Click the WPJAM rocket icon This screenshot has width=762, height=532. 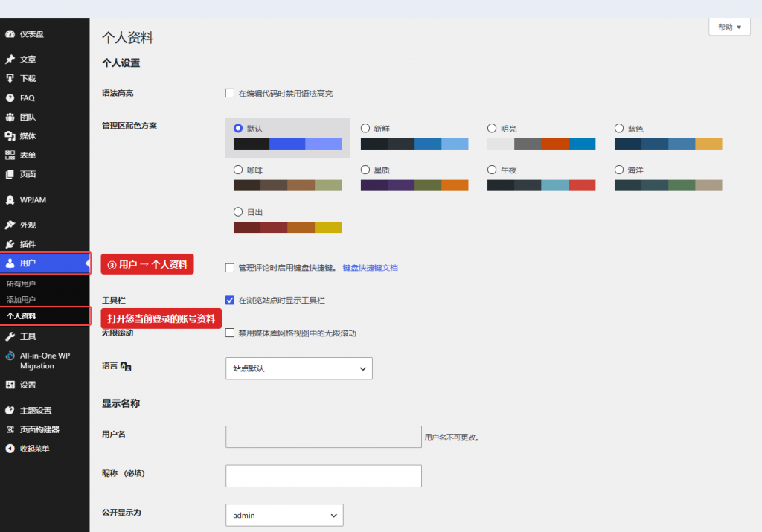click(x=10, y=199)
